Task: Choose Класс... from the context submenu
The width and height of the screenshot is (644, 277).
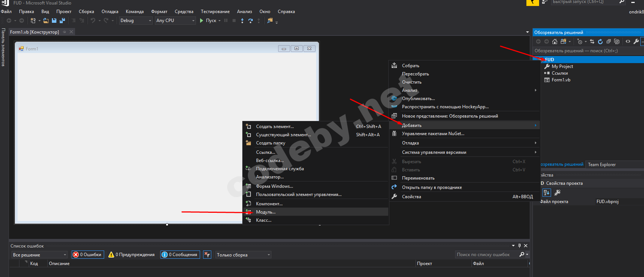Action: pyautogui.click(x=264, y=220)
